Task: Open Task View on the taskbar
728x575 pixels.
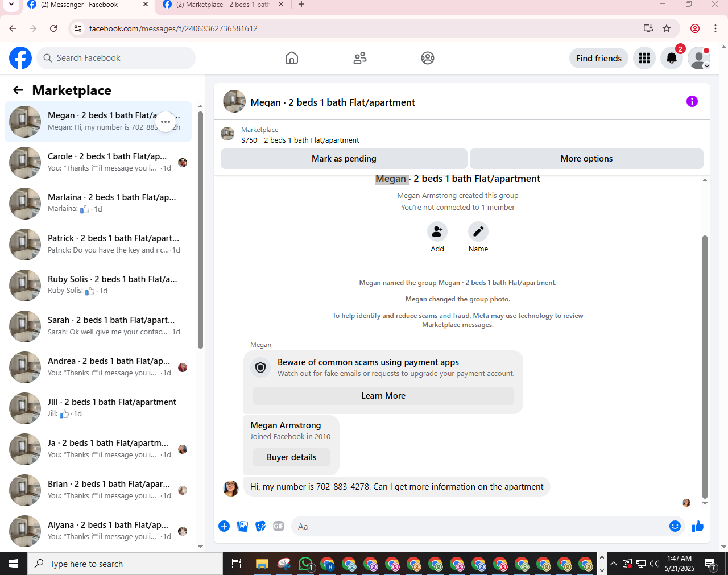Action: pyautogui.click(x=237, y=564)
